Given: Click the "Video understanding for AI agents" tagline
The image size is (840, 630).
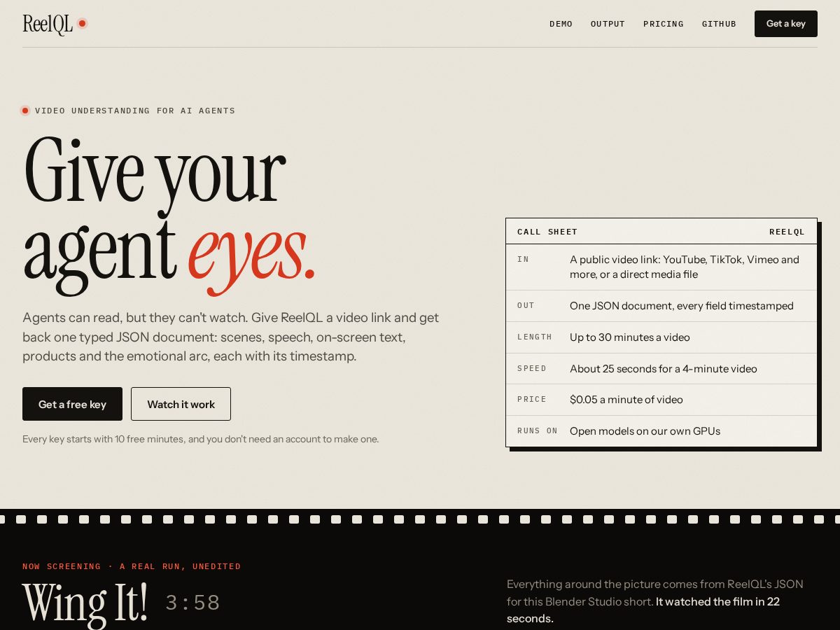Looking at the screenshot, I should 135,111.
